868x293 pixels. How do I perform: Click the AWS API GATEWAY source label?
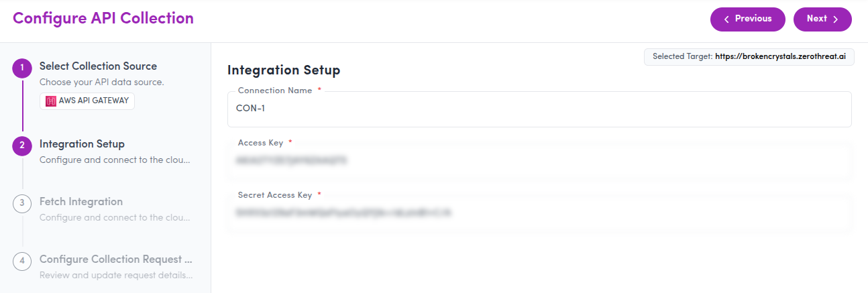coord(94,101)
